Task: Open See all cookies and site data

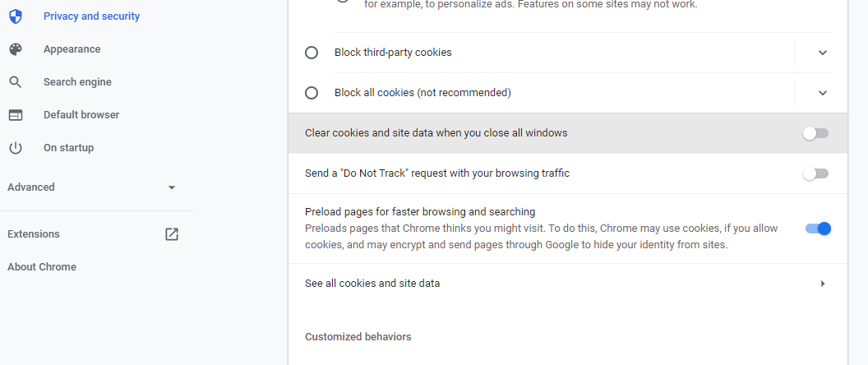Action: 568,284
